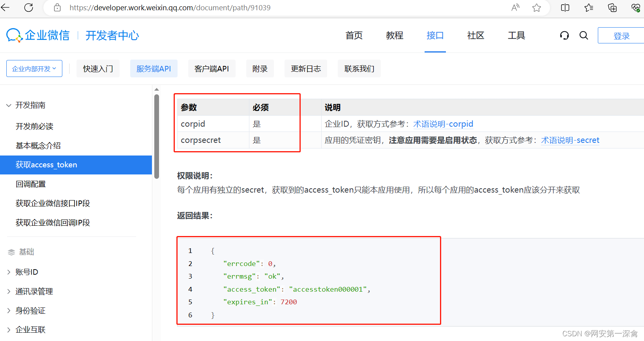Image resolution: width=644 pixels, height=341 pixels.
Task: Select 获取access_token sidebar item
Action: coord(76,165)
